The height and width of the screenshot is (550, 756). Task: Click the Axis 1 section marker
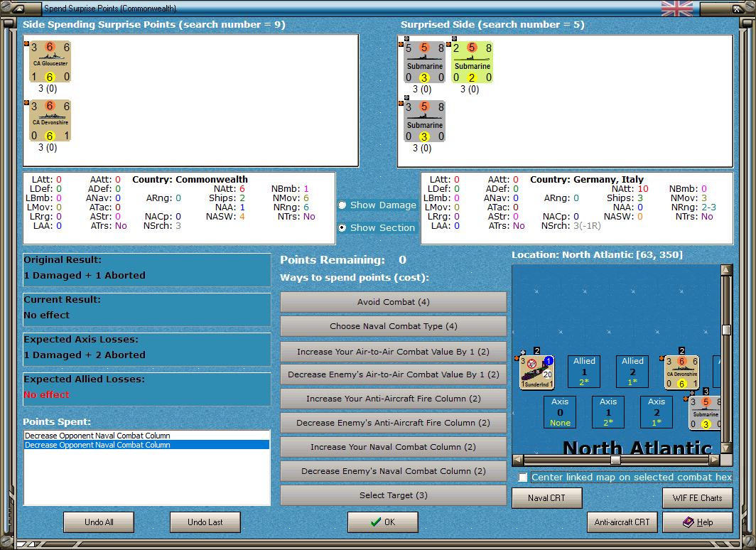click(x=608, y=412)
